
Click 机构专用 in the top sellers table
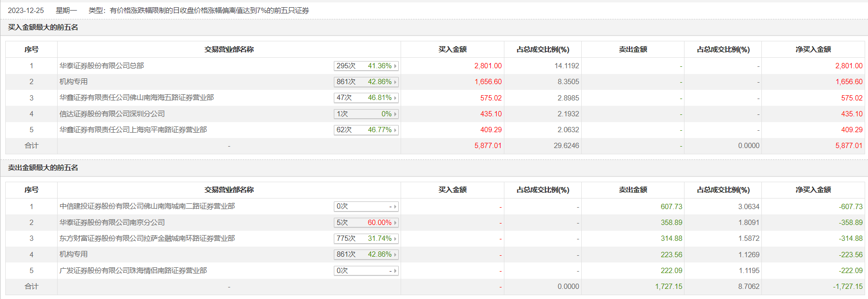(x=73, y=254)
